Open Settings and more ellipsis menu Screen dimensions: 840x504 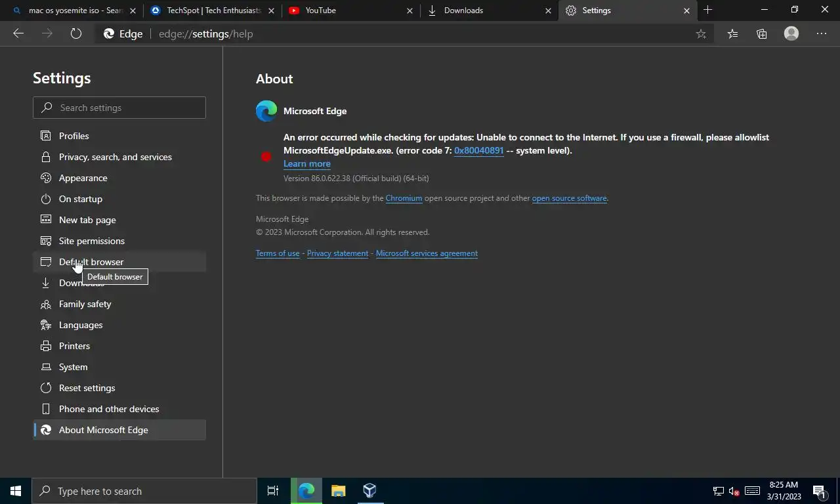tap(822, 33)
